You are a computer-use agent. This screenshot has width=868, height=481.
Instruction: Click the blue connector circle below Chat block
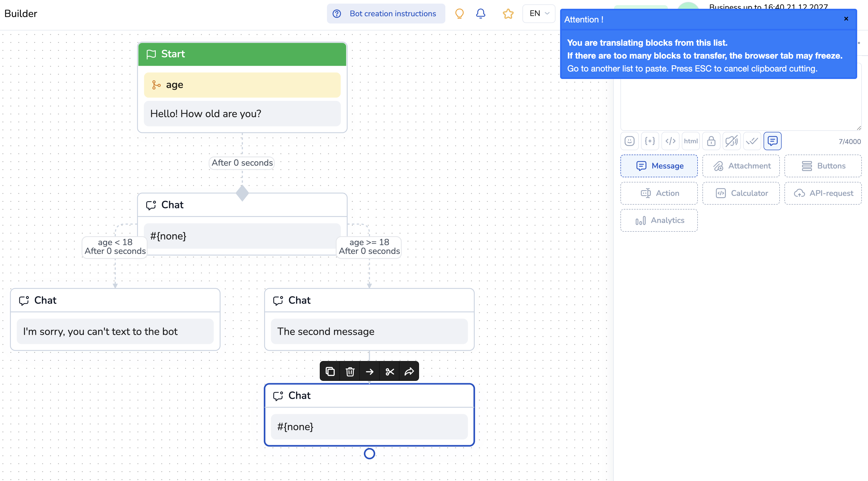(369, 454)
